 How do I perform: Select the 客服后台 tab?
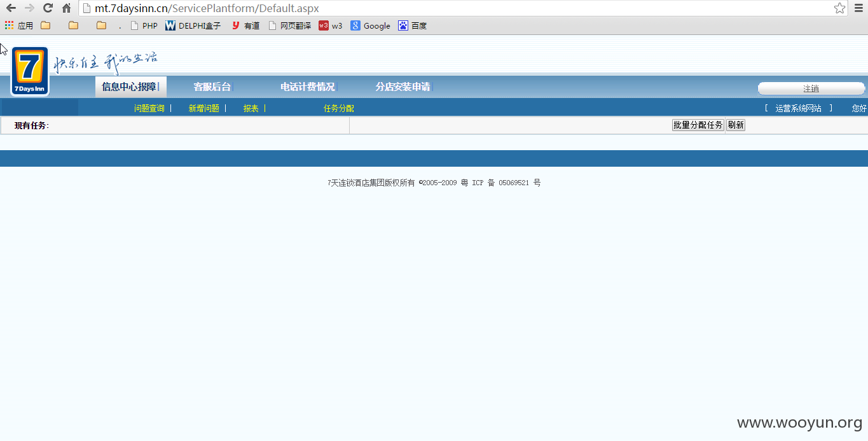pos(212,87)
